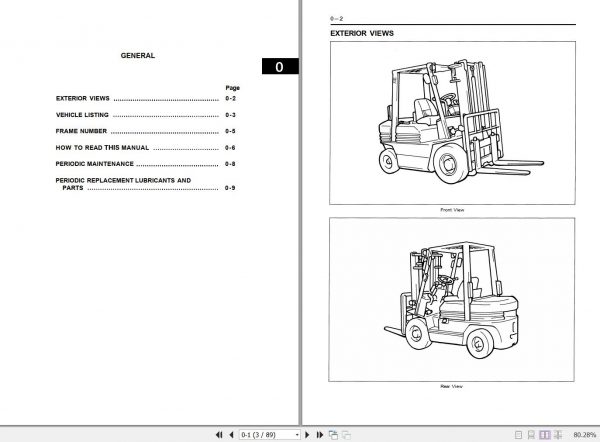Click the Rear View caption
The image size is (600, 442).
click(452, 387)
